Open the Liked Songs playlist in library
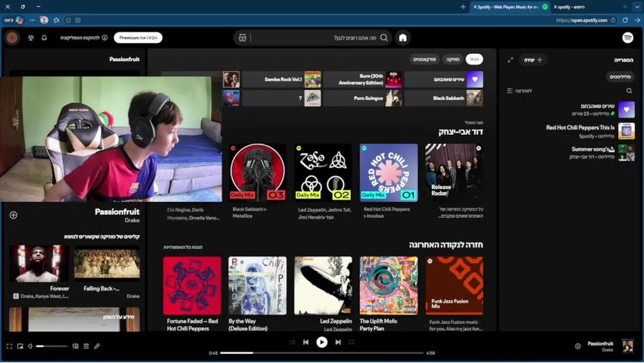Viewport: 644px width, 363px height. coord(570,109)
